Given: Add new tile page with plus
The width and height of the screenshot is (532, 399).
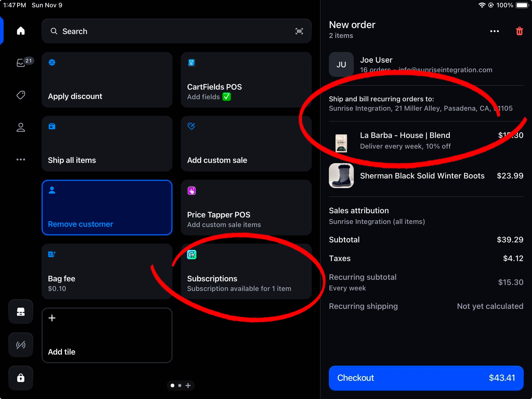Looking at the screenshot, I should click(x=188, y=385).
